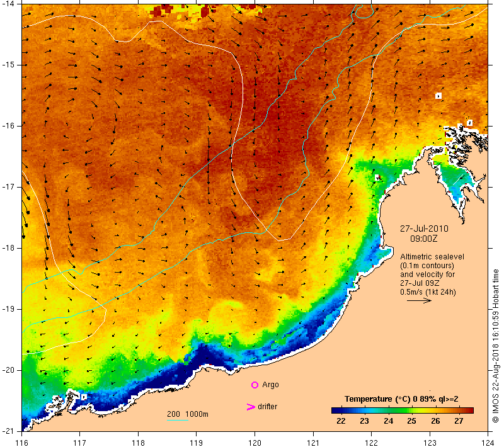Click the dark blue cold end of the color bar
Image resolution: width=504 pixels, height=447 pixels.
coord(335,410)
